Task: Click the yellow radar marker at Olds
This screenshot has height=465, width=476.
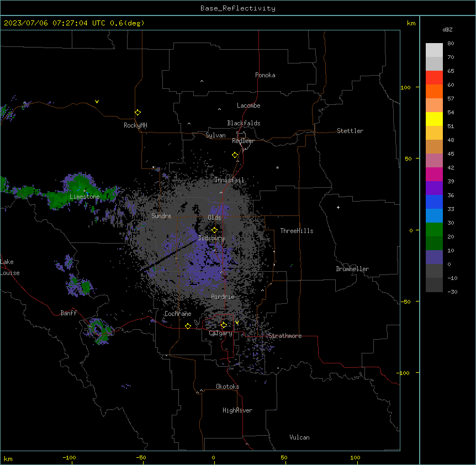Action: click(214, 230)
